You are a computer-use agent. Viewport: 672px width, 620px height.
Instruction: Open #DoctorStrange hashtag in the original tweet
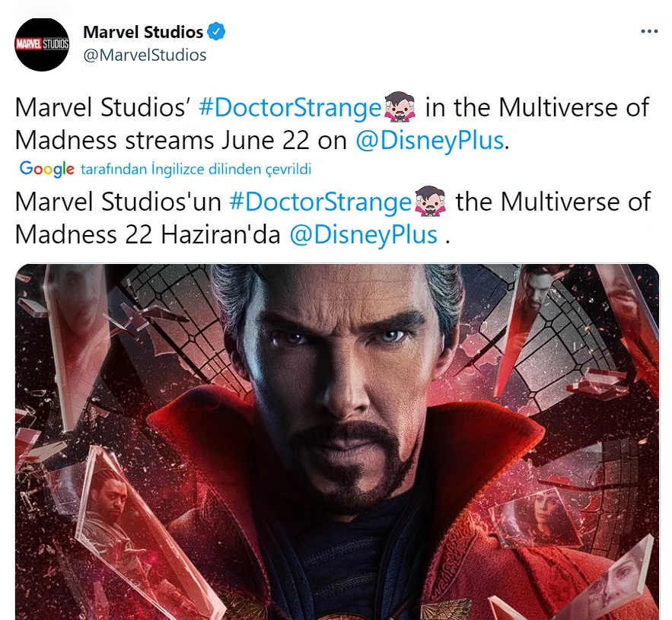(x=289, y=108)
